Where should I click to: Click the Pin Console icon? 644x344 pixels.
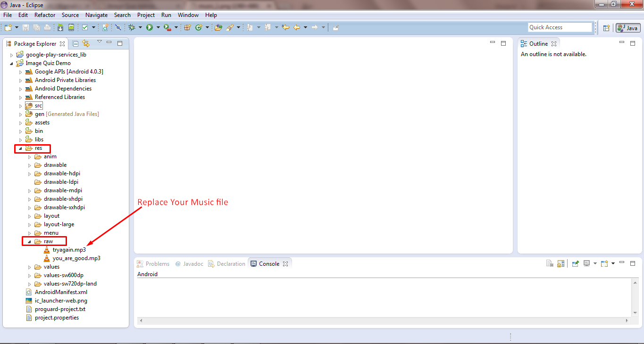(576, 264)
